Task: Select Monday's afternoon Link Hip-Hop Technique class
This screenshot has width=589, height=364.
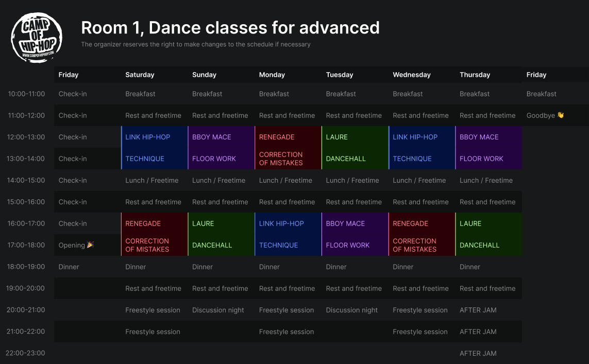Action: coord(288,234)
